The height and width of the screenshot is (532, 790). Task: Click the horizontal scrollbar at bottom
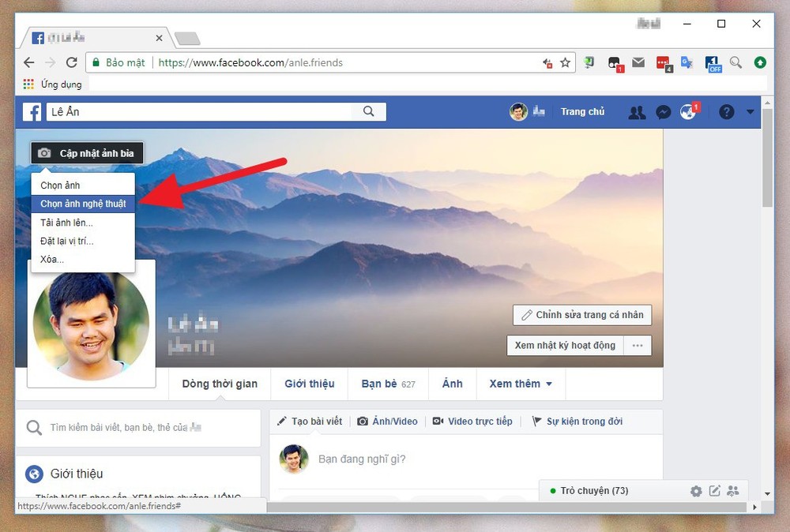coord(506,508)
